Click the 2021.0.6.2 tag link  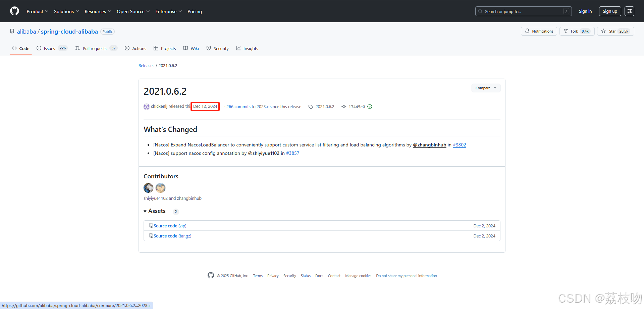[321, 107]
